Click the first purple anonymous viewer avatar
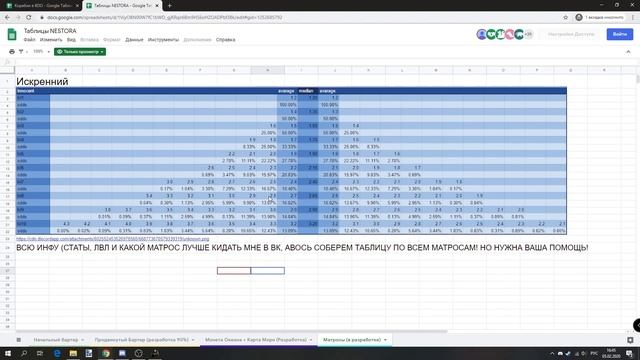 (x=482, y=34)
